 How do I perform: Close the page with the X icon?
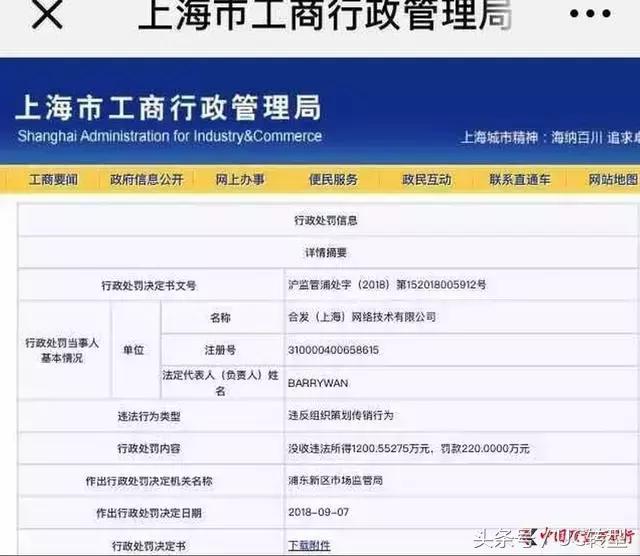pos(47,13)
